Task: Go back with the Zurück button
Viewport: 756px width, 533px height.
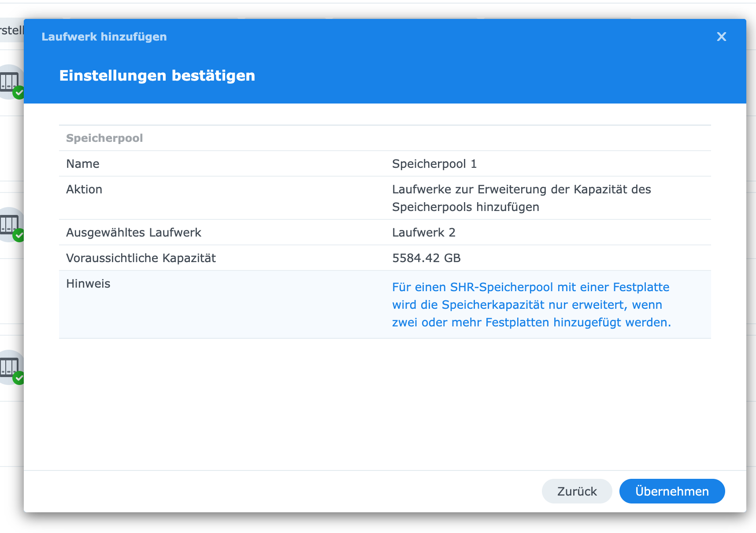Action: pos(577,491)
